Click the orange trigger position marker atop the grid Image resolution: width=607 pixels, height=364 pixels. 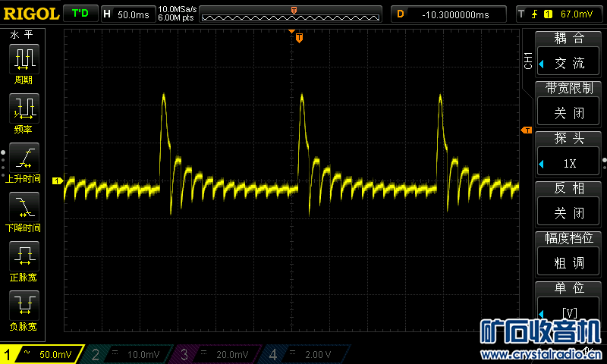(x=299, y=38)
